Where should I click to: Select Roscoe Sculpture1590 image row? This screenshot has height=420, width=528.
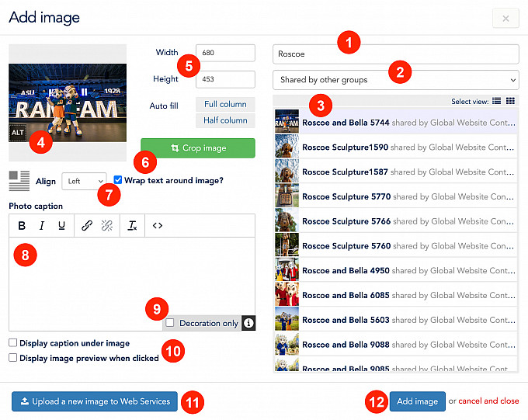396,147
